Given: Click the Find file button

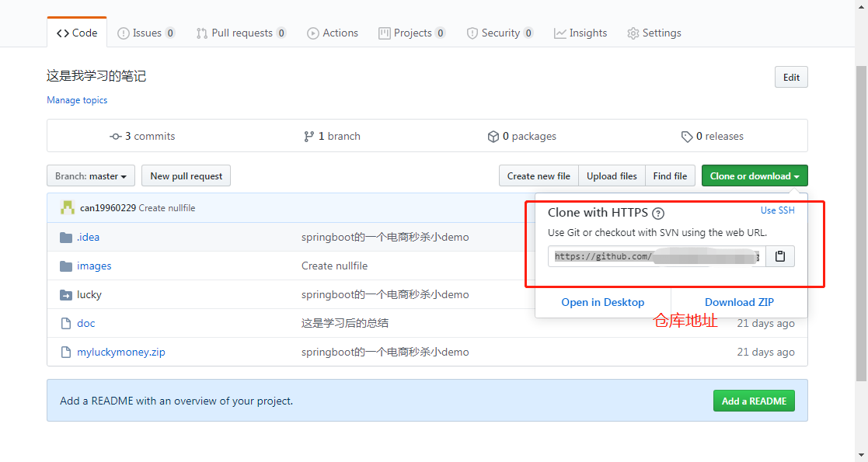Looking at the screenshot, I should pos(670,176).
